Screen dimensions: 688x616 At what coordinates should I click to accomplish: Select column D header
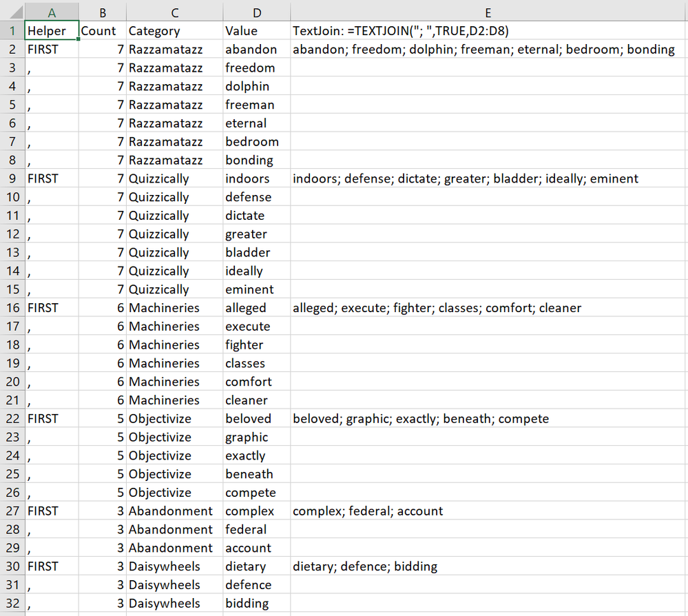[257, 12]
